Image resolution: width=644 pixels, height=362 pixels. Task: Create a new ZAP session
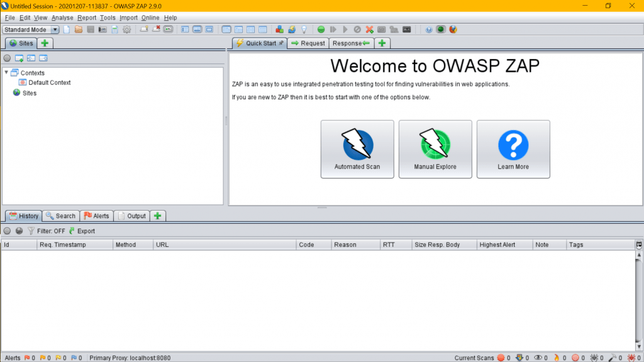click(67, 30)
